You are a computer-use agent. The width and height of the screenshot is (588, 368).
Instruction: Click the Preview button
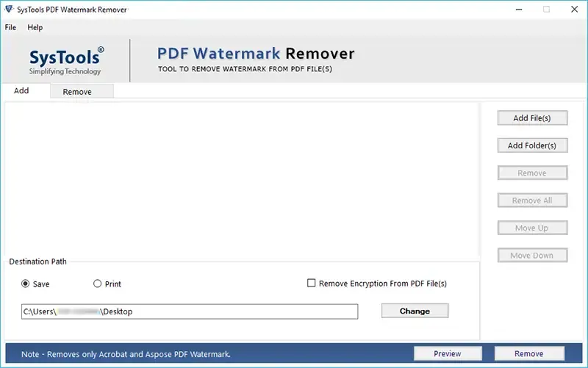(448, 353)
